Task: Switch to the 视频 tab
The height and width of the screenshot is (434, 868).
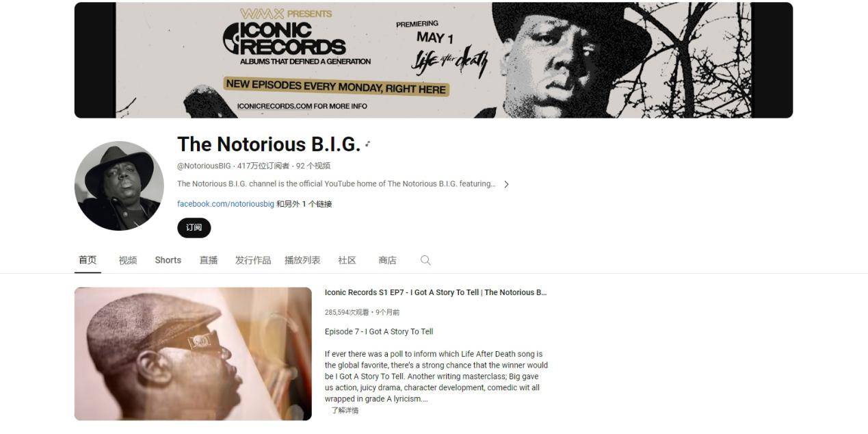Action: coord(128,260)
